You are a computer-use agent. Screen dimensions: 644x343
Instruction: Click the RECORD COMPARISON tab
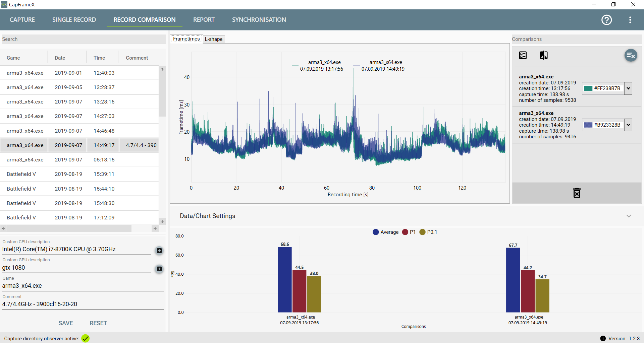(145, 20)
